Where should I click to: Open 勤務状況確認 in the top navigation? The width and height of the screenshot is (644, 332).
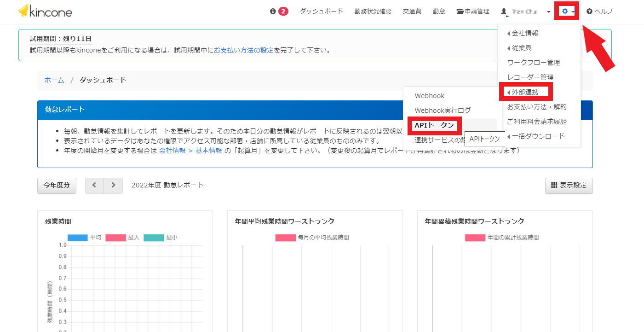pyautogui.click(x=373, y=11)
